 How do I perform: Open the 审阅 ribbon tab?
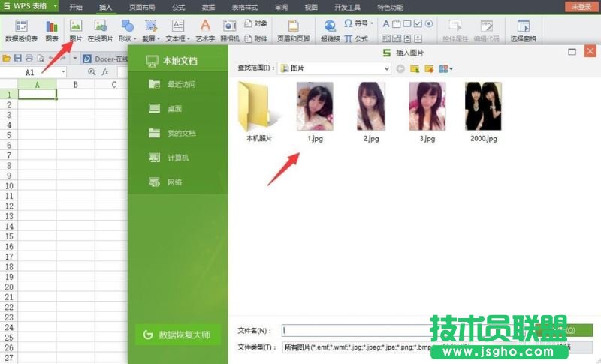coord(281,7)
